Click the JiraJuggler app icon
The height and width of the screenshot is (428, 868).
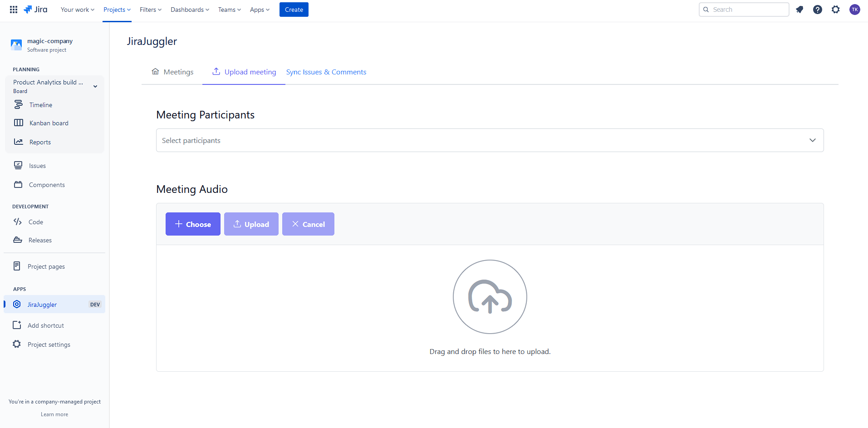17,304
